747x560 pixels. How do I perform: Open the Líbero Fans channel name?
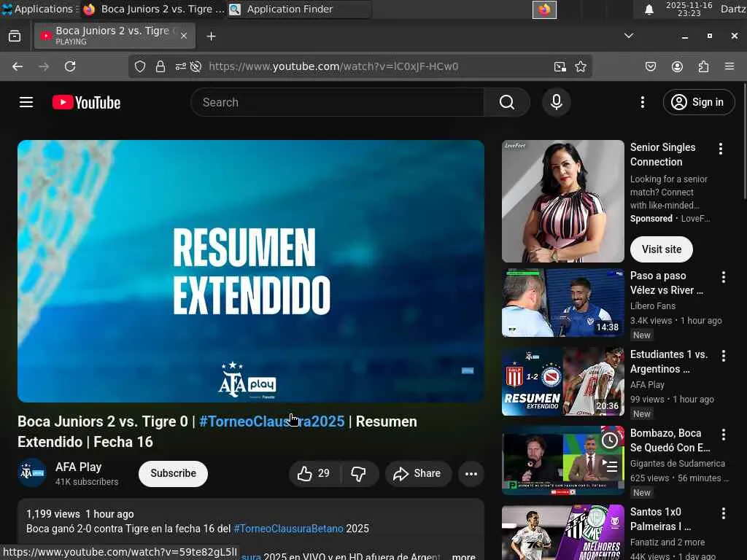(652, 306)
